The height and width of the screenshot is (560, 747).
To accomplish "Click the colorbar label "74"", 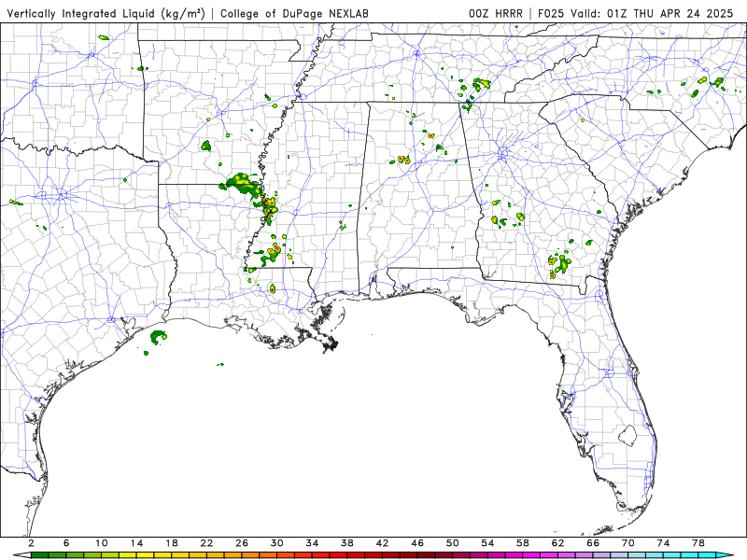I will tap(664, 543).
